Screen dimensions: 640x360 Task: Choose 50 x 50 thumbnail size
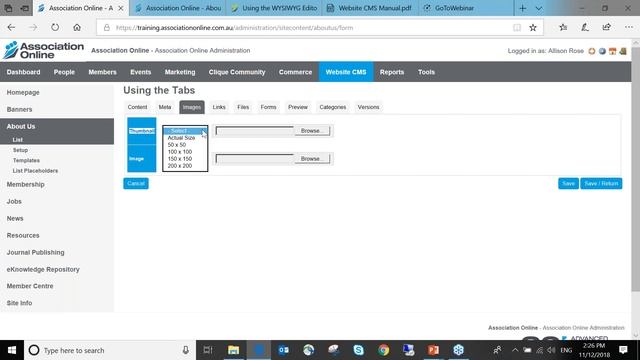tap(185, 145)
